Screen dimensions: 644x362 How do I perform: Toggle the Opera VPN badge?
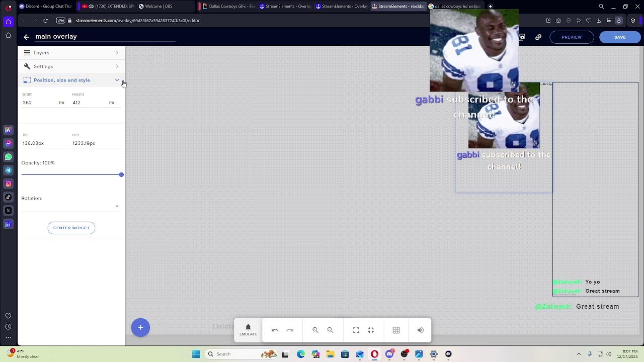click(61, 21)
